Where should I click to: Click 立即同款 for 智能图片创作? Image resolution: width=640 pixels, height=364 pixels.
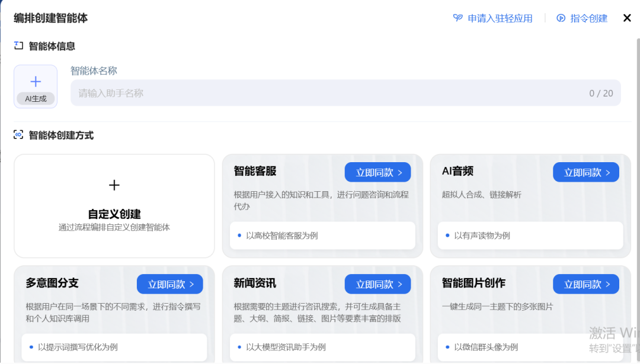point(585,284)
